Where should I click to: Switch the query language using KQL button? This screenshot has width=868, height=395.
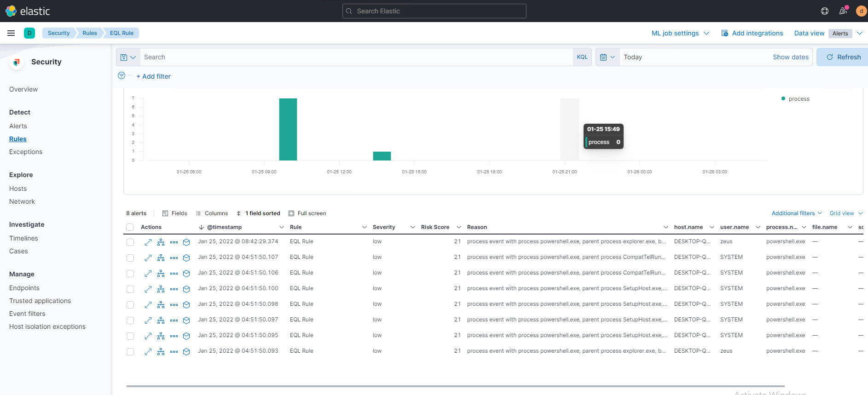coord(582,57)
